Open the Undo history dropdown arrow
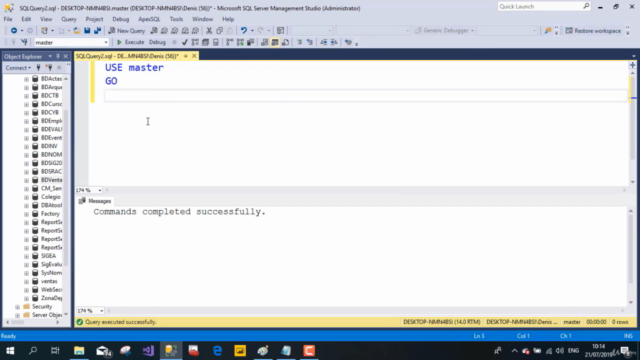 [252, 31]
